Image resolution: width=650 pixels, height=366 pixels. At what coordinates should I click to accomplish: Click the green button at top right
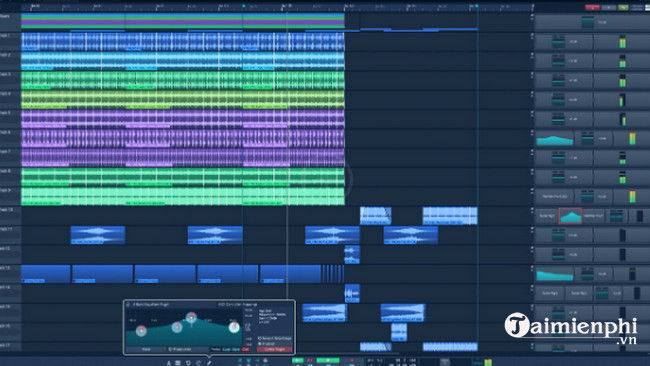point(623,7)
